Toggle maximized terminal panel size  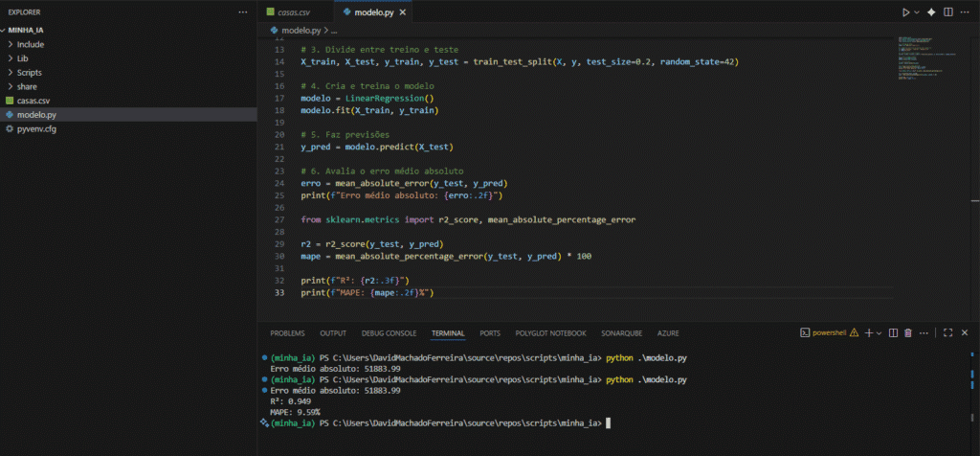pos(947,333)
